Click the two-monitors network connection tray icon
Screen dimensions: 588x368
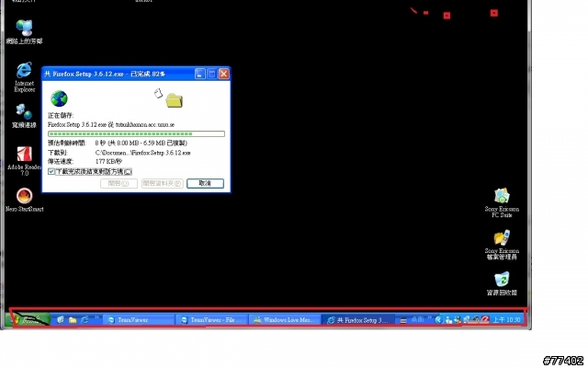tap(467, 320)
